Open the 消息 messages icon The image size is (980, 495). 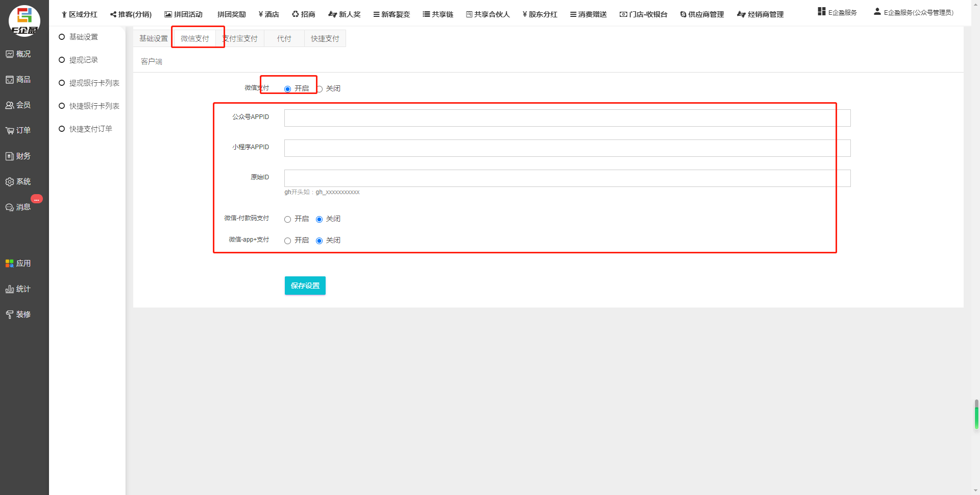(x=10, y=207)
